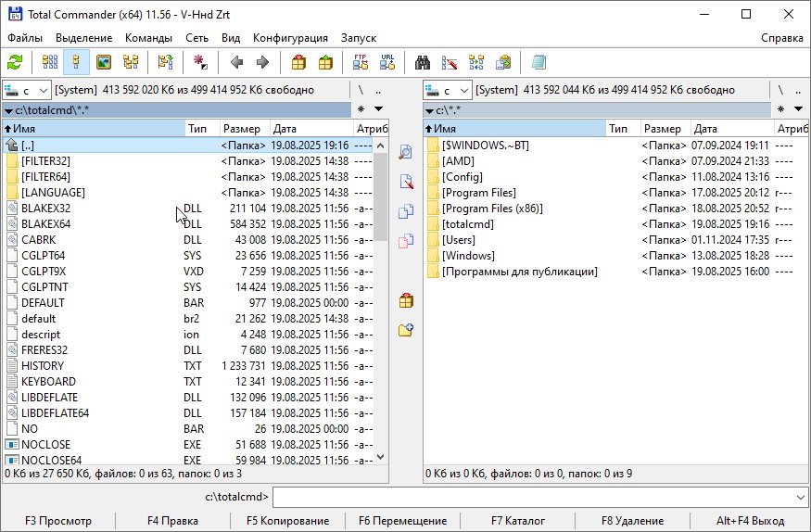The width and height of the screenshot is (811, 532).
Task: Click the red asterisk toolbar icon
Action: click(x=200, y=62)
